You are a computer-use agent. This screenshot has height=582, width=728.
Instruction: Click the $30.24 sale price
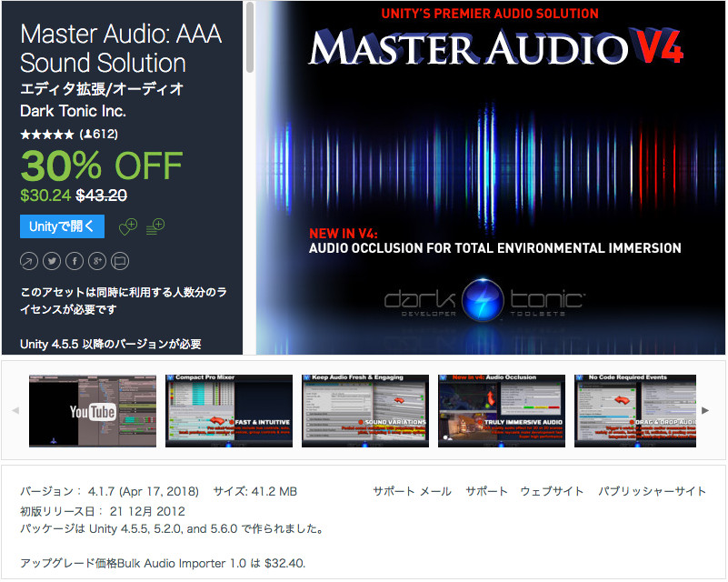click(x=45, y=196)
